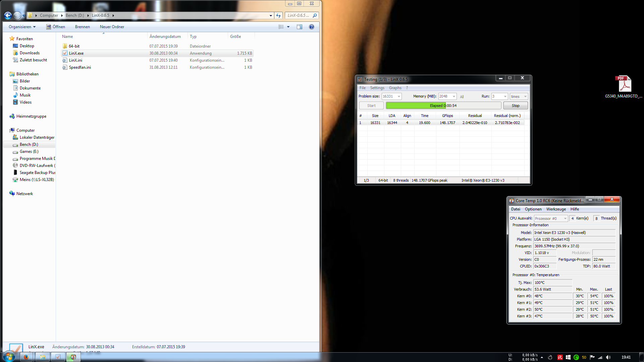The width and height of the screenshot is (644, 362).
Task: Expand the CPU Auswahl Prozessor dropdown
Action: (565, 219)
